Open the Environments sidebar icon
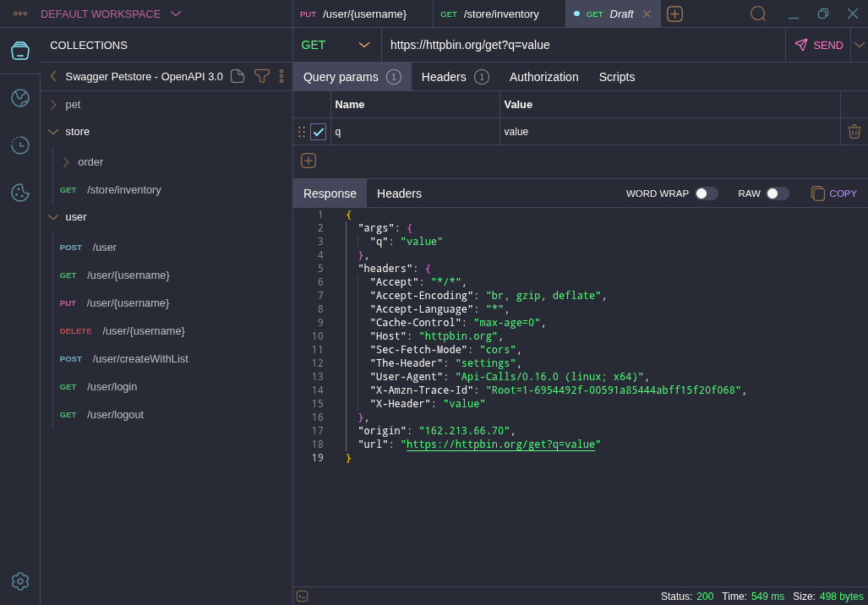Viewport: 868px width, 605px height. point(20,98)
